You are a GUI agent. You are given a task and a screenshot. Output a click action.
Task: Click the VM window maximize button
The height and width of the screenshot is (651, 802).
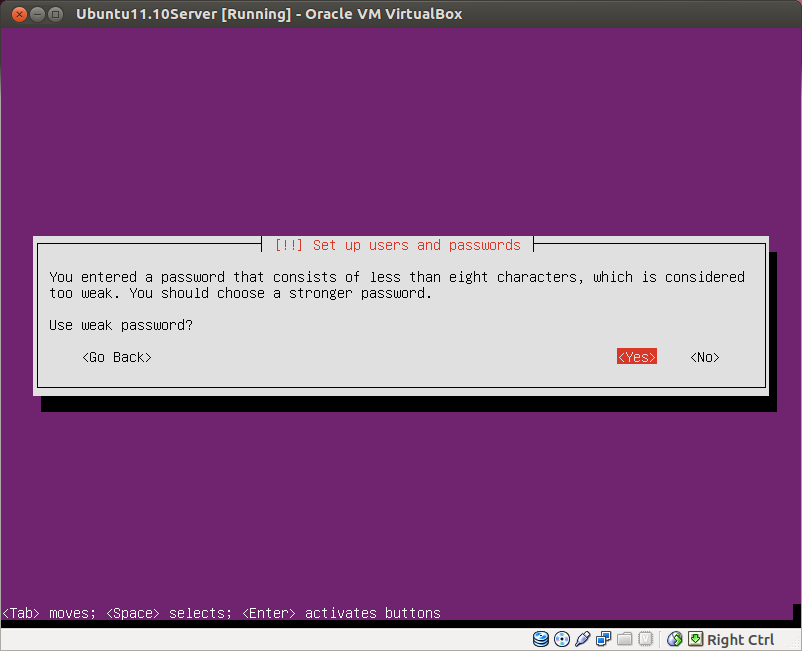57,14
